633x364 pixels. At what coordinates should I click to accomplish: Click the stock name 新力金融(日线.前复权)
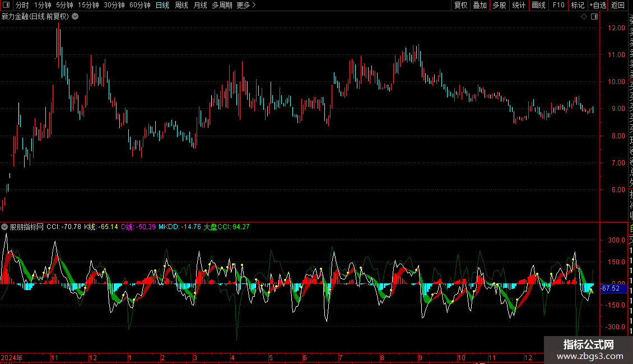coord(35,17)
